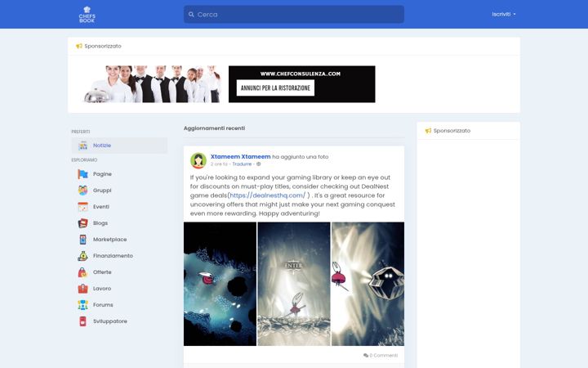Open the ENTER title game photo
The height and width of the screenshot is (368, 588).
(294, 284)
